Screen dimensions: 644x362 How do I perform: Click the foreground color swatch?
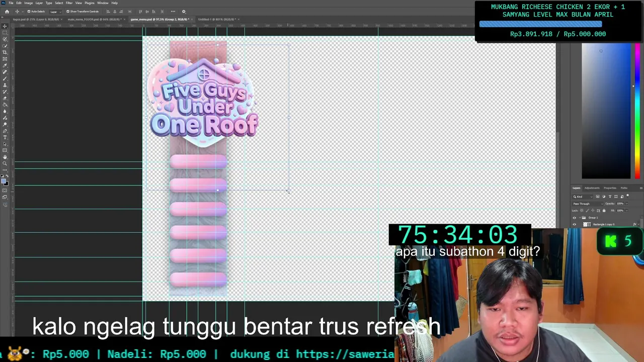[x=4, y=181]
